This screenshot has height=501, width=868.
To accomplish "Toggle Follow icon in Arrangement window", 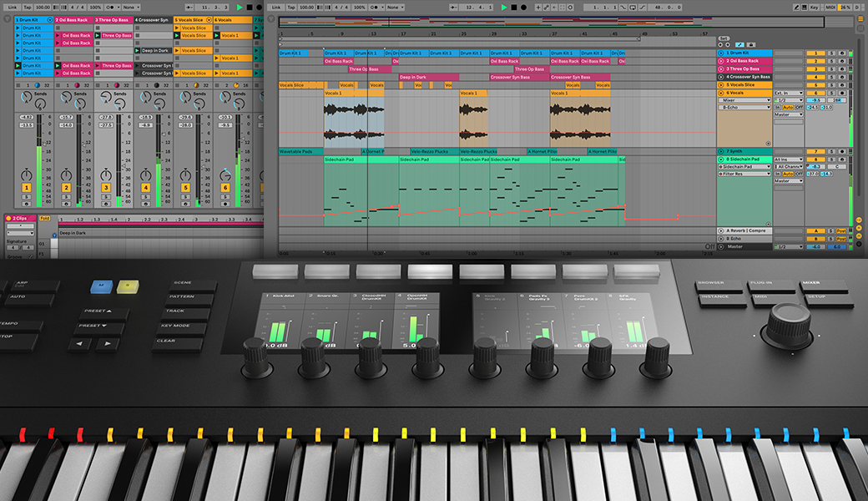I will (454, 8).
